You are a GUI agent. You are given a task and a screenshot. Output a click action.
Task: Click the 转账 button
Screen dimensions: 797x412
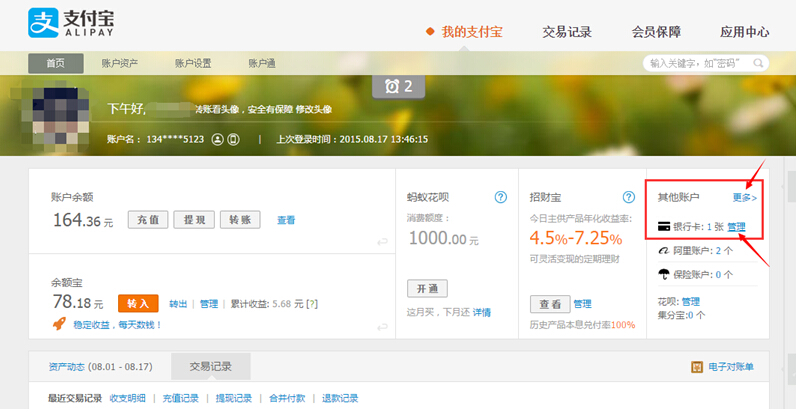[x=240, y=220]
